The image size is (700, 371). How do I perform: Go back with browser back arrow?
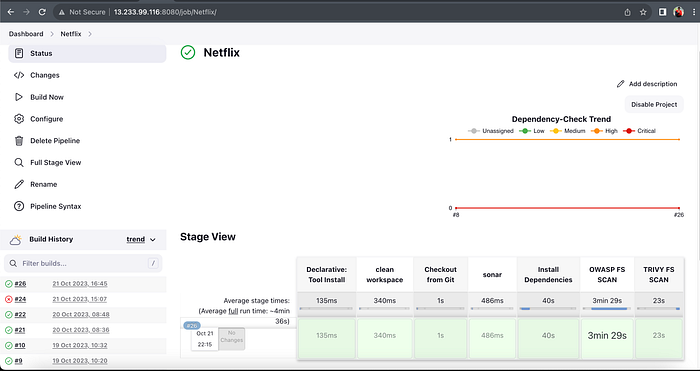[11, 12]
